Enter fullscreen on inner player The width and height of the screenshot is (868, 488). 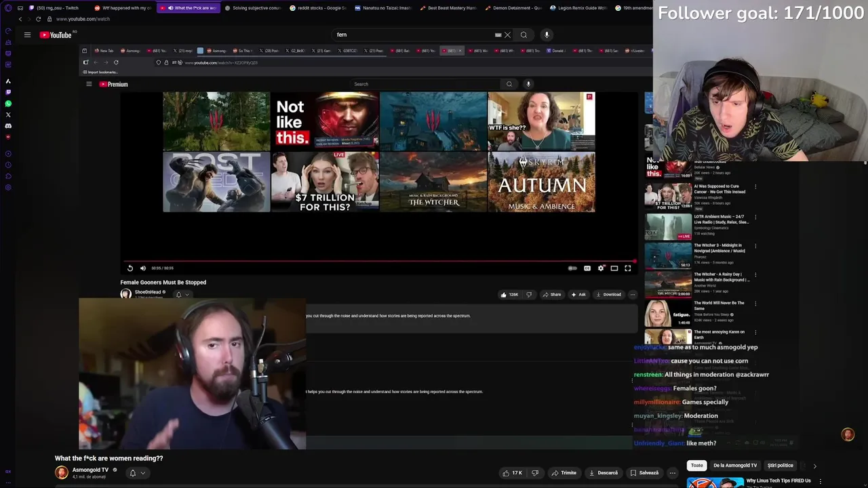tap(628, 268)
